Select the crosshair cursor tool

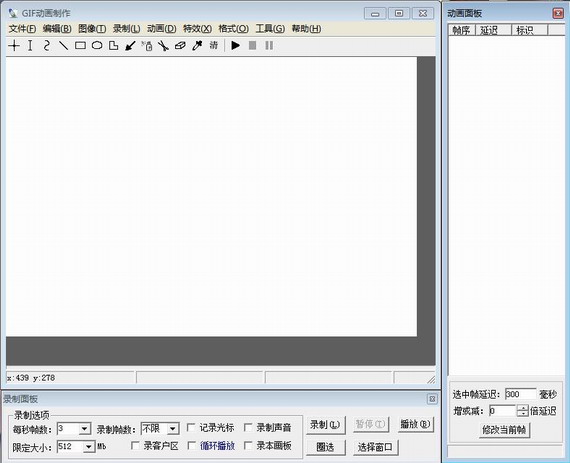point(14,46)
